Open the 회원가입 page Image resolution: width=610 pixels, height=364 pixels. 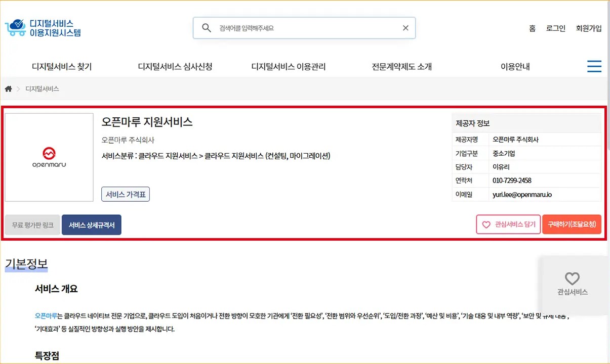[x=588, y=28]
